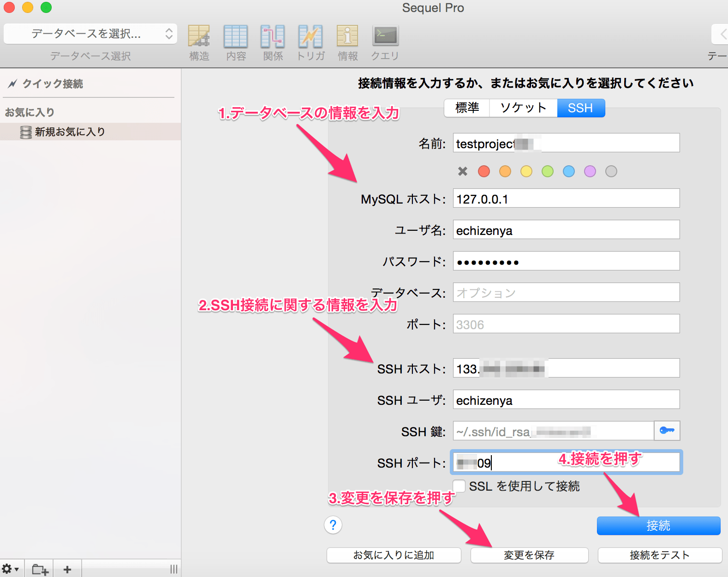Click the 接続 connect button
The height and width of the screenshot is (577, 728).
(x=658, y=526)
